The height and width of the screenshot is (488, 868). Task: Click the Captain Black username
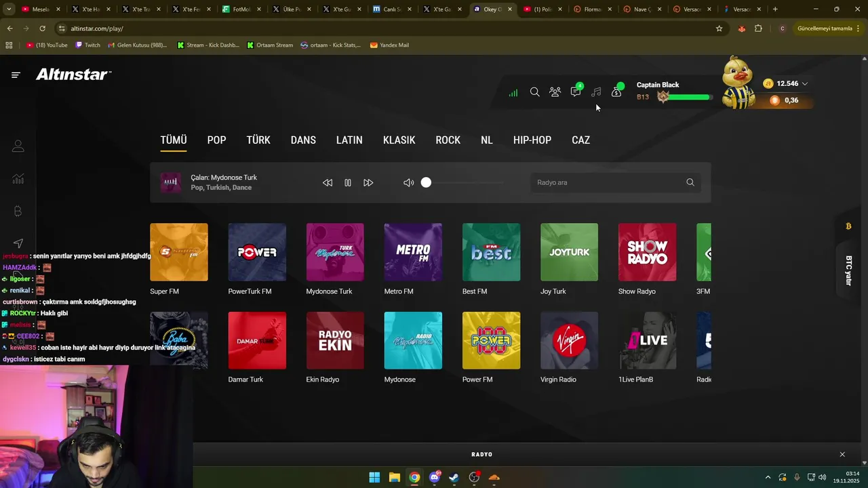click(x=658, y=85)
